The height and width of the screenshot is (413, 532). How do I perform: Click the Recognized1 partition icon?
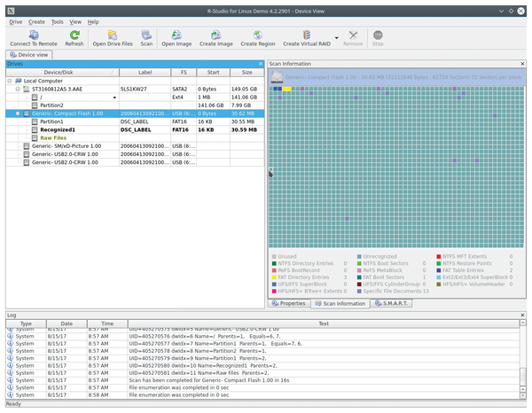point(35,130)
